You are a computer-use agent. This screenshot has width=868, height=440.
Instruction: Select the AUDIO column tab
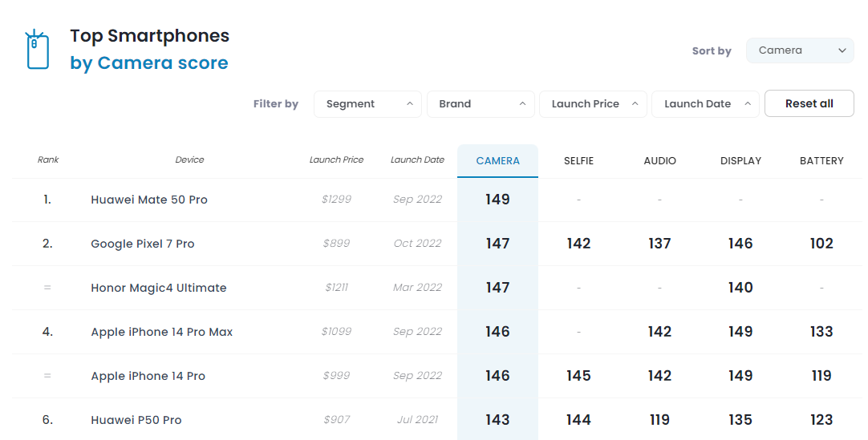(660, 161)
